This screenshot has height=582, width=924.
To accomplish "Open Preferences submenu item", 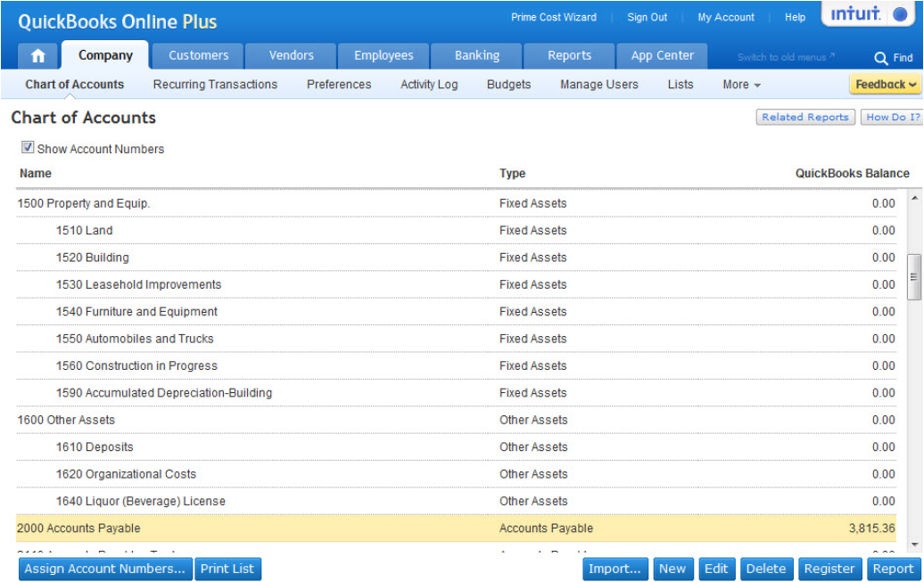I will (339, 85).
